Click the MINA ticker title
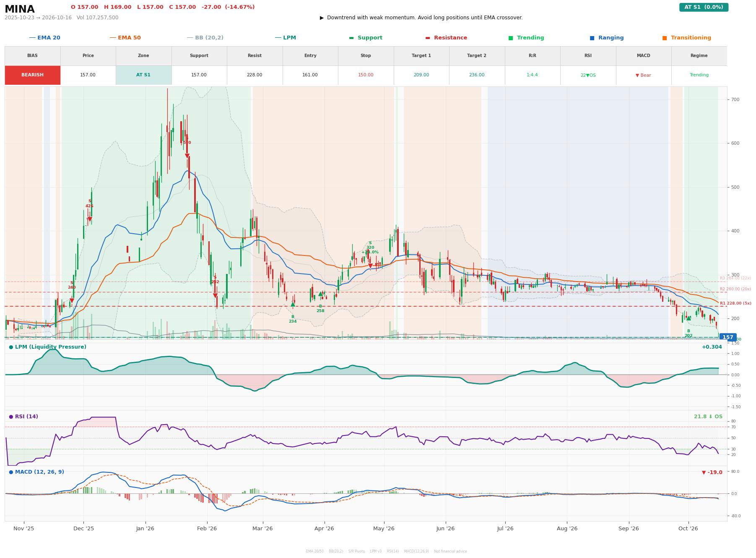The image size is (756, 558). point(20,9)
